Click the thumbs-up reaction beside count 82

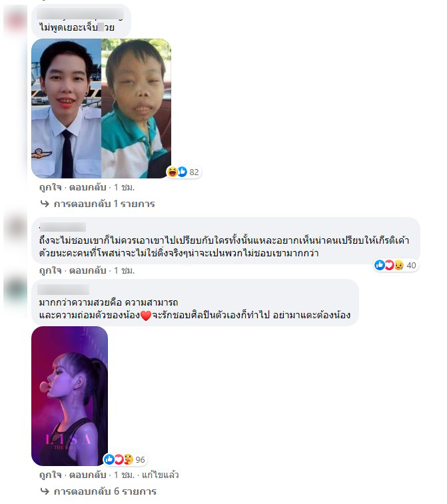point(182,172)
